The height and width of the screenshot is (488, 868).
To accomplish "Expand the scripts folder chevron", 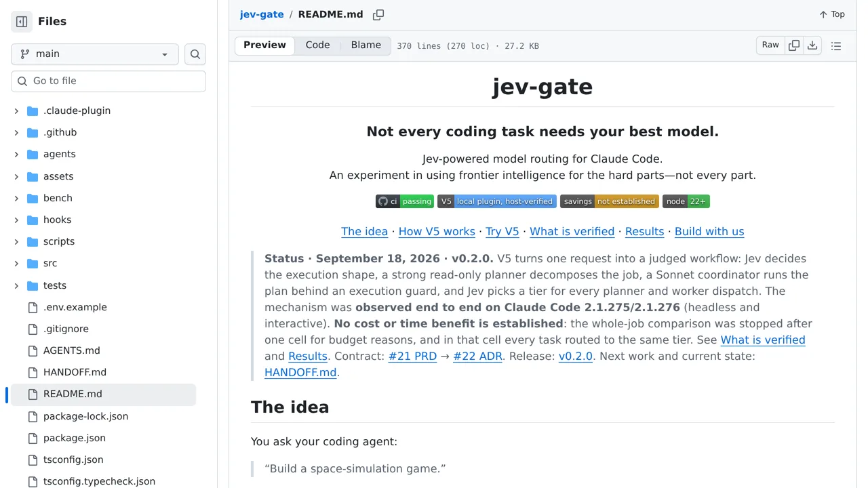I will (x=16, y=242).
